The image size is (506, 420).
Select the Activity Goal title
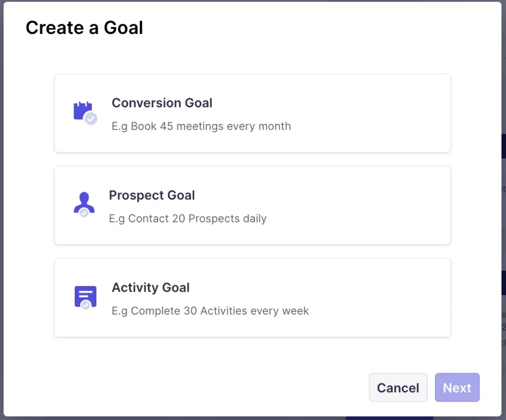[150, 288]
